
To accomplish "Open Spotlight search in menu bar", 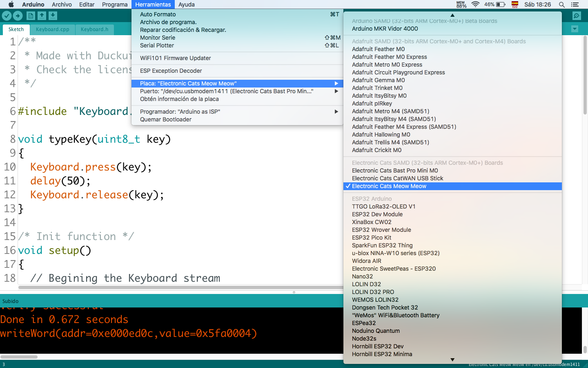I will tap(562, 4).
